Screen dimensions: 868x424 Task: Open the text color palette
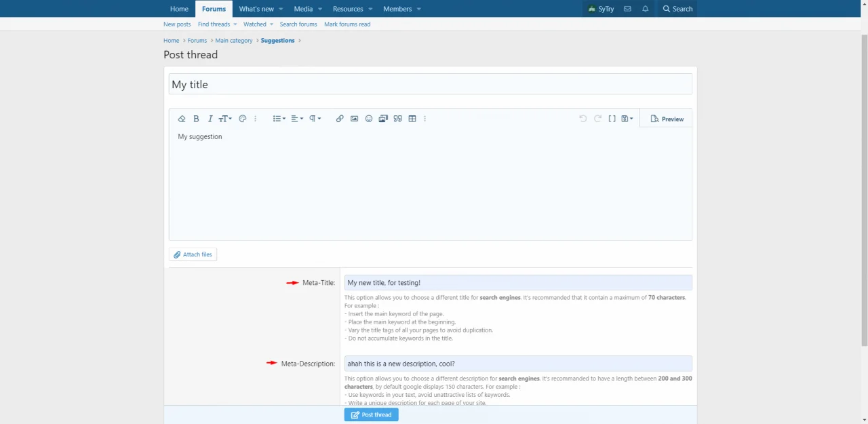tap(243, 119)
